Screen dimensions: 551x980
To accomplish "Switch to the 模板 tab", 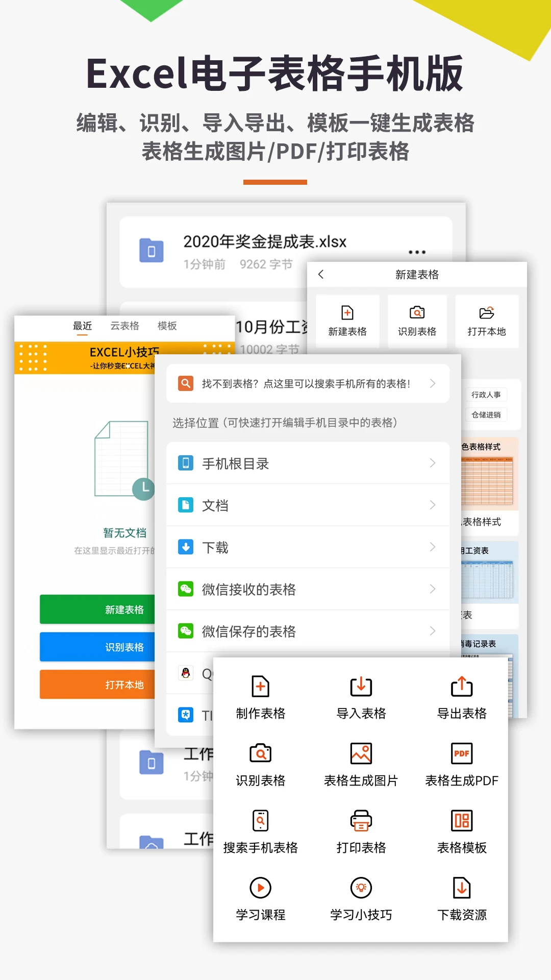I will click(167, 326).
